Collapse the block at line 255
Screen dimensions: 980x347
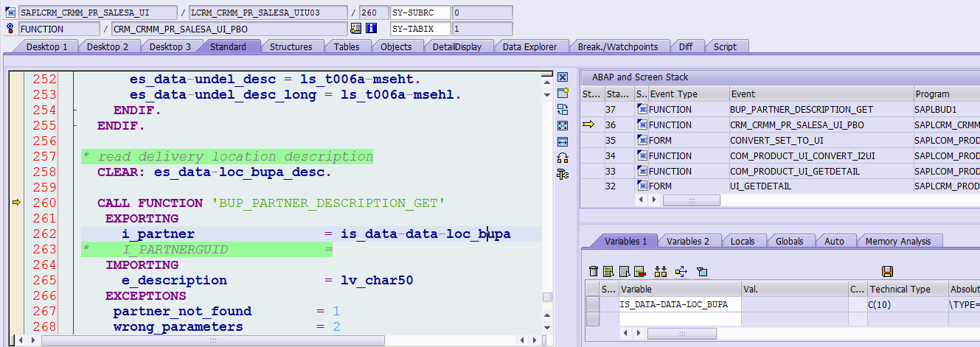(x=75, y=126)
